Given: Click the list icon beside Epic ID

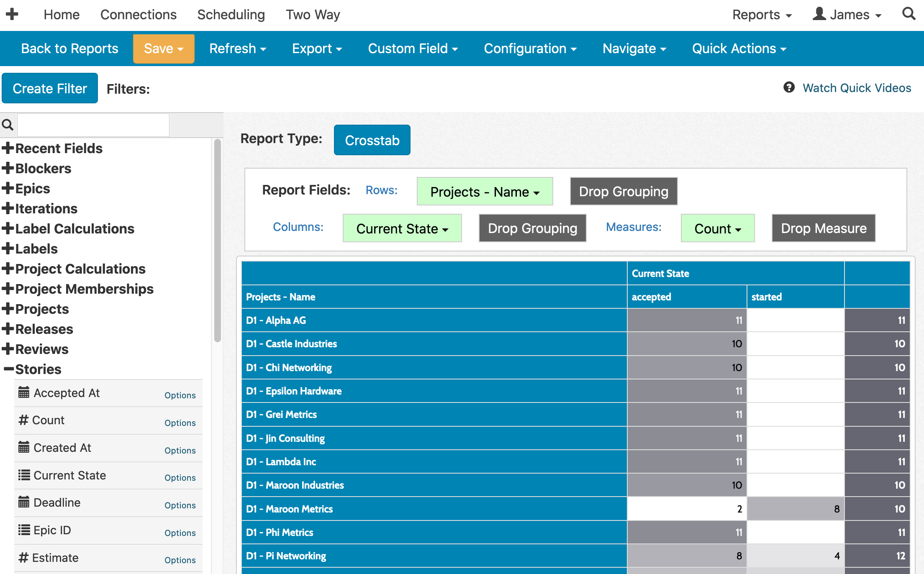Looking at the screenshot, I should pos(24,530).
